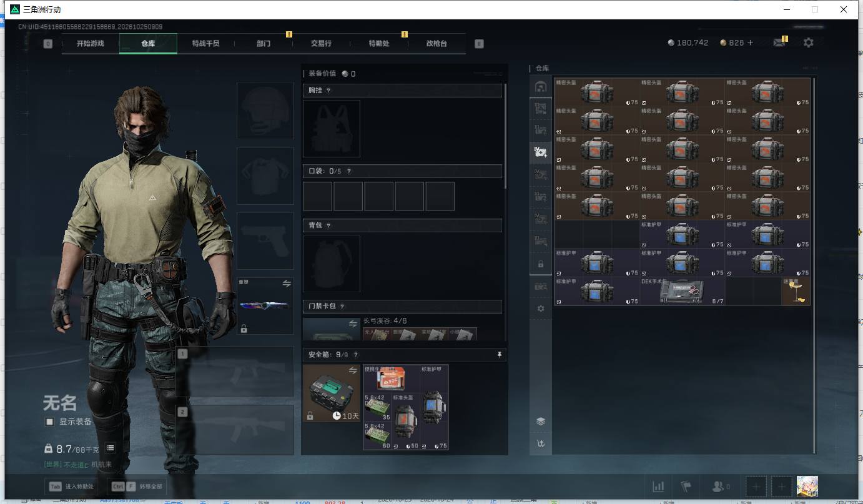Screen dimensions: 863x504
Task: Show help for 口袋 question mark
Action: tap(349, 171)
